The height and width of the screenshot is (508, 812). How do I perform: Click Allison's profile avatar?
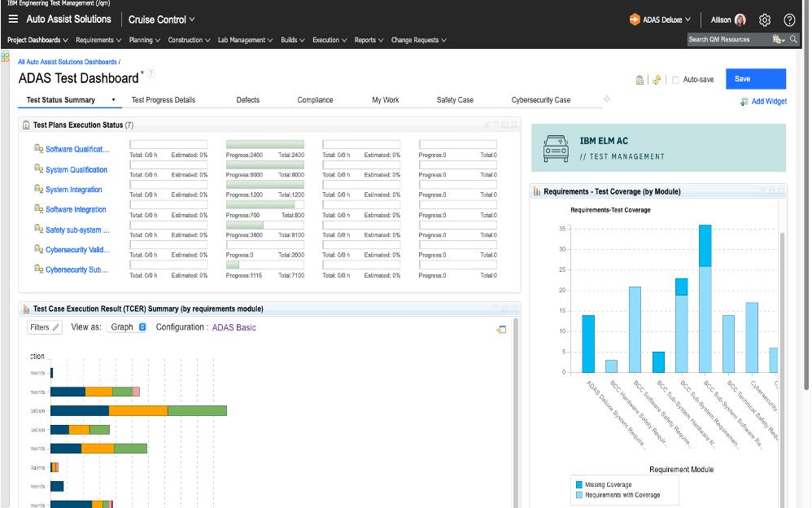coord(740,20)
